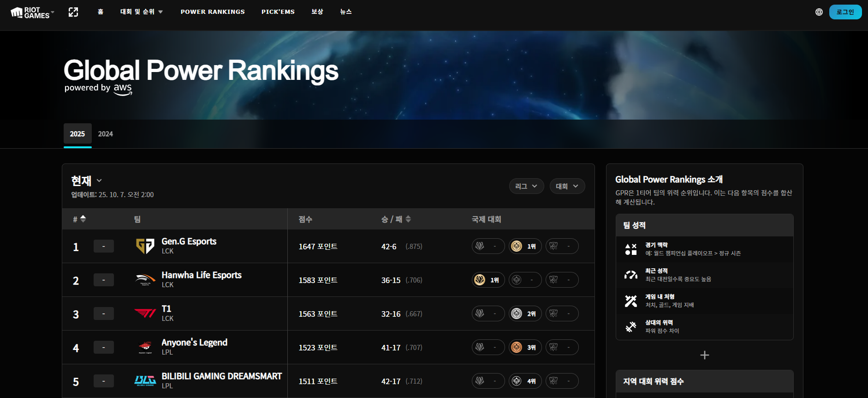
Task: Open the Anyone's Legend team link
Action: pyautogui.click(x=194, y=343)
